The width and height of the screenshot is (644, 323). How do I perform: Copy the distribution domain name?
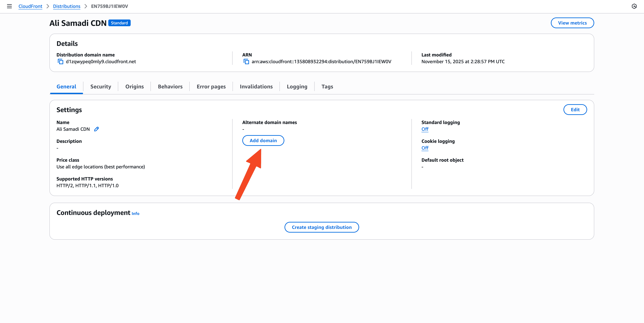tap(61, 62)
